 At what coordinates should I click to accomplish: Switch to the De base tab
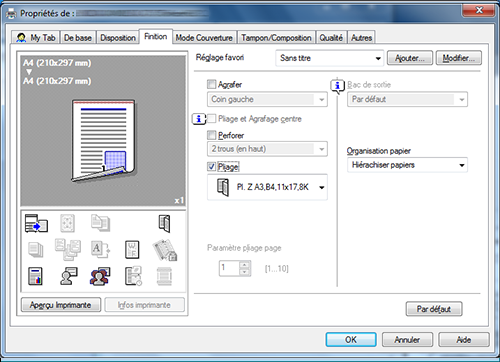point(78,38)
